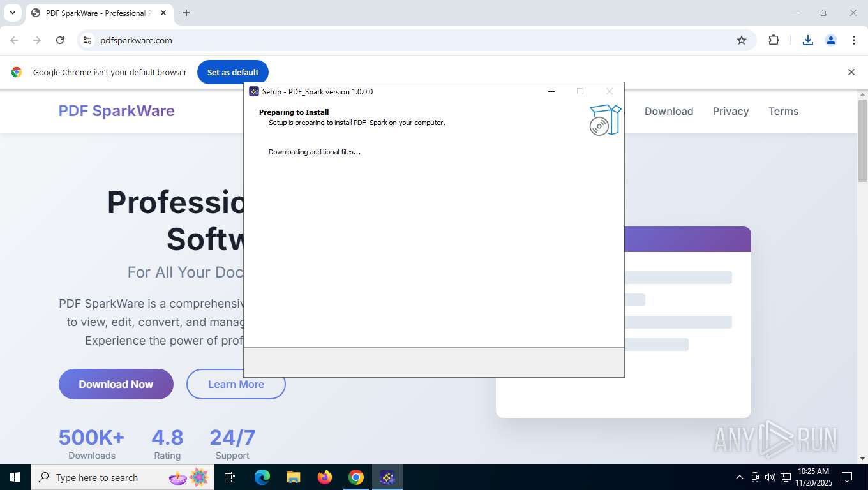Open Chrome three-dot menu

pos(854,40)
